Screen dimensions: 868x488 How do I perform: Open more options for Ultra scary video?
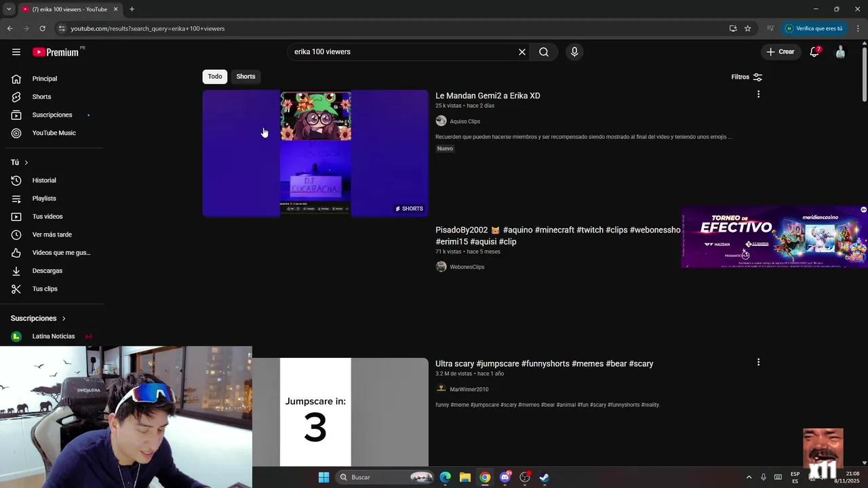coord(758,363)
